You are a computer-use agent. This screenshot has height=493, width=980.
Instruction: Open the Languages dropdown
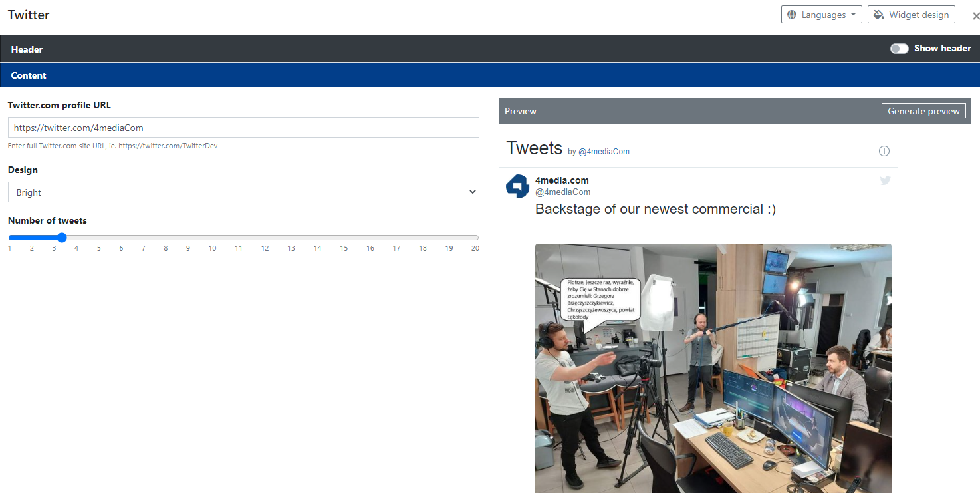pyautogui.click(x=821, y=15)
